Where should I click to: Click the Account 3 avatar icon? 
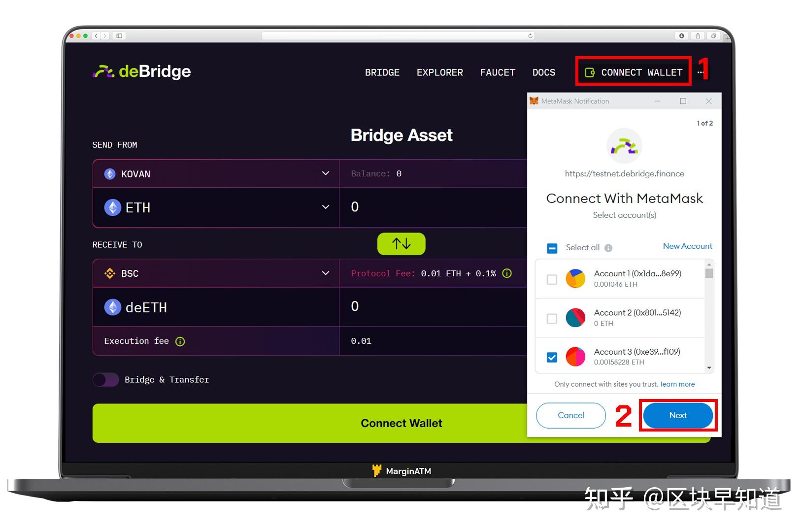tap(575, 357)
